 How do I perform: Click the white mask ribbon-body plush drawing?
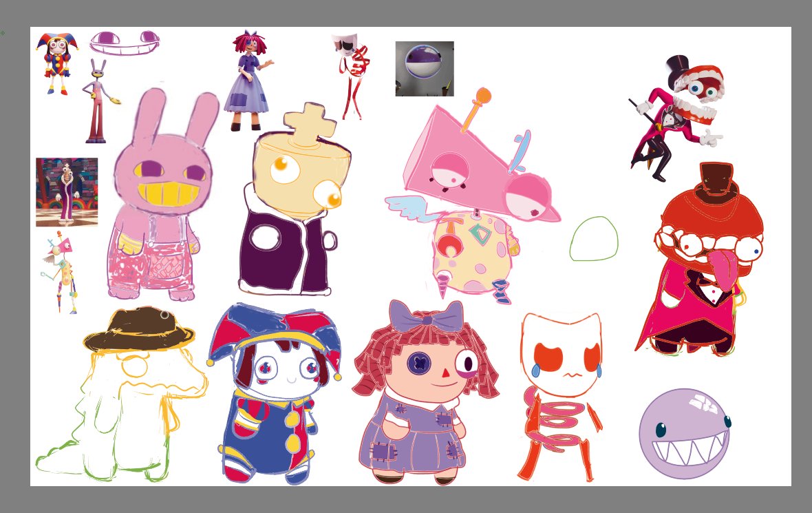[561, 397]
